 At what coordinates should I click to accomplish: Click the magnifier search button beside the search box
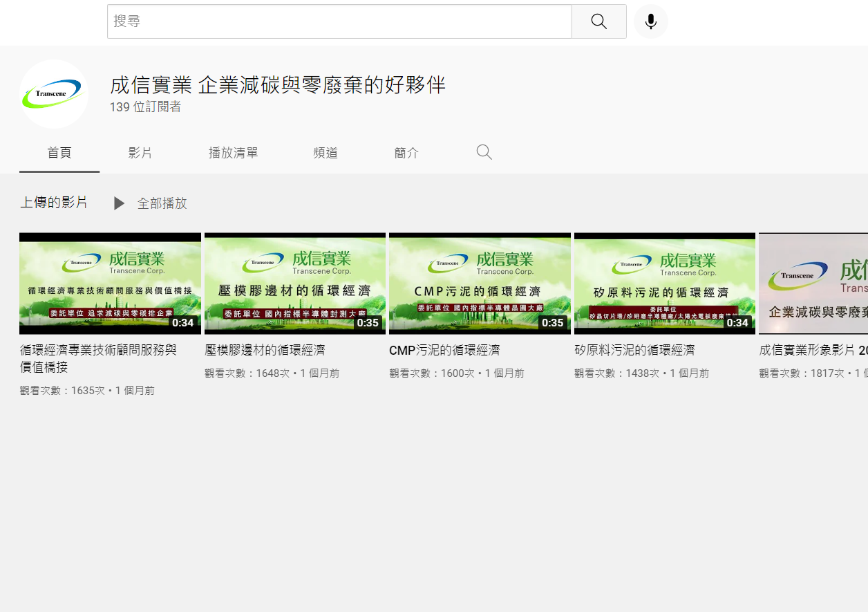click(x=599, y=21)
